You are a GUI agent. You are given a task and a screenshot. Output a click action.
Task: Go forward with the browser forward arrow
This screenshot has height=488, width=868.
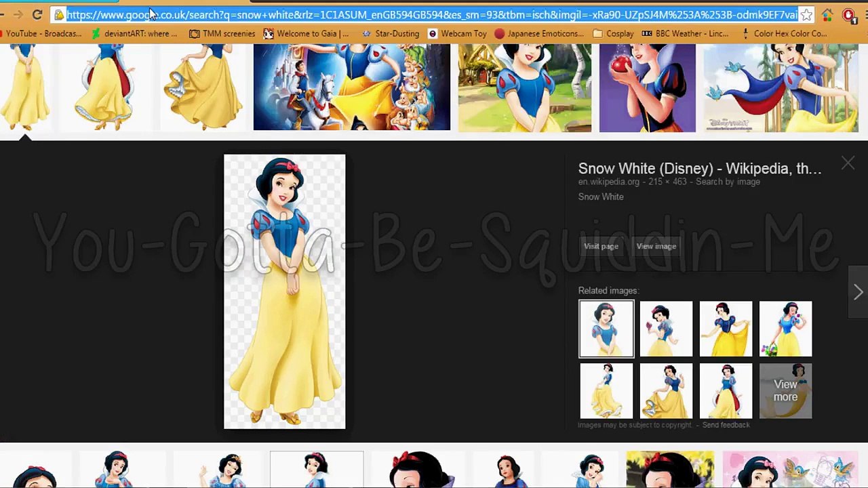pos(18,14)
